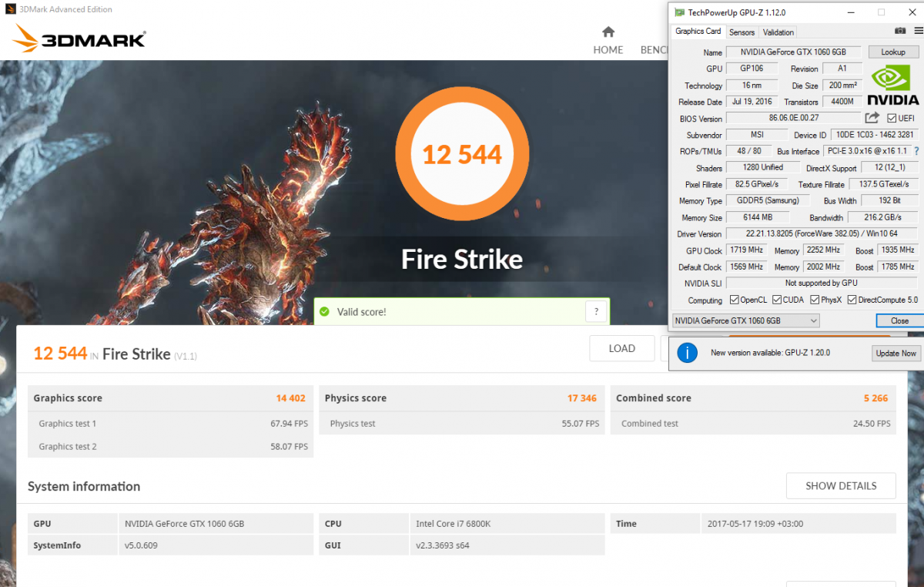Click the Bus Interface question mark

coord(916,151)
